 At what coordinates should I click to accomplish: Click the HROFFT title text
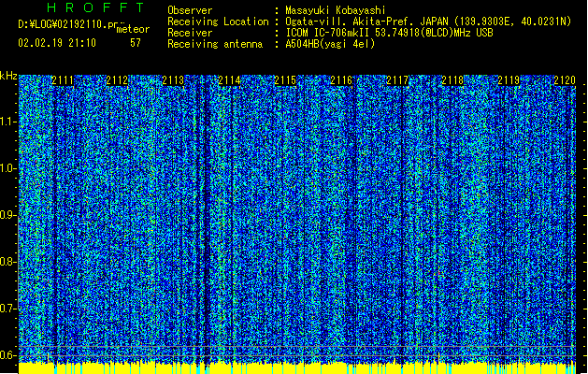[x=95, y=7]
